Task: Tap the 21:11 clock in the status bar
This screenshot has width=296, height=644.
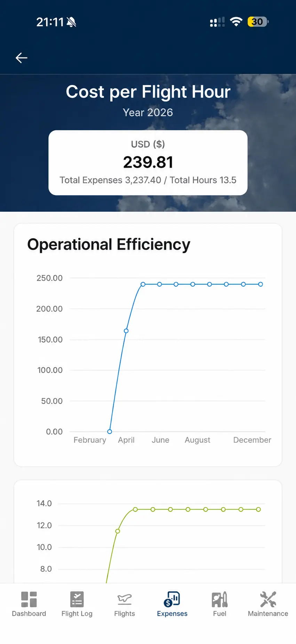Action: pyautogui.click(x=50, y=22)
